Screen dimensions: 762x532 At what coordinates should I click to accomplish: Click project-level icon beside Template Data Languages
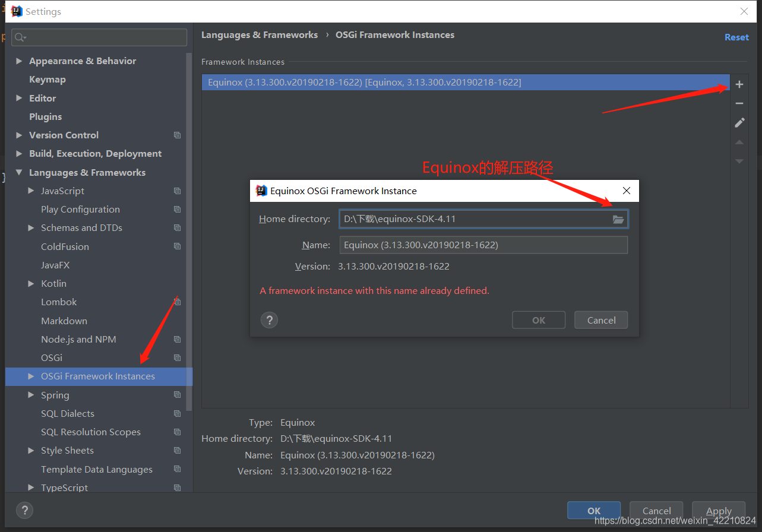177,469
